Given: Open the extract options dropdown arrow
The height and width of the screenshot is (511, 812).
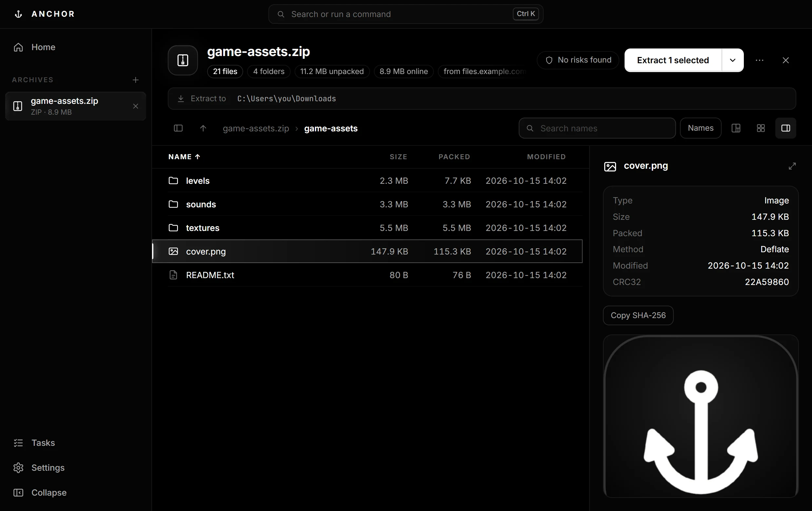Looking at the screenshot, I should (733, 60).
